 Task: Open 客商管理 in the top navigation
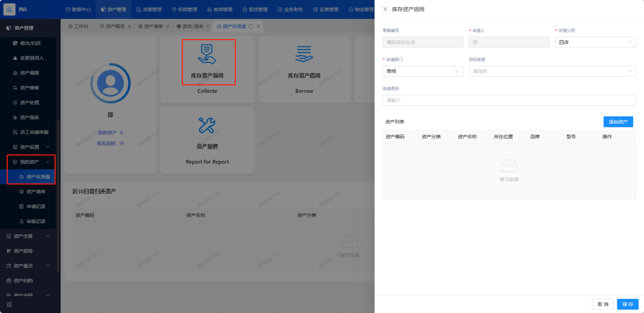pyautogui.click(x=220, y=9)
